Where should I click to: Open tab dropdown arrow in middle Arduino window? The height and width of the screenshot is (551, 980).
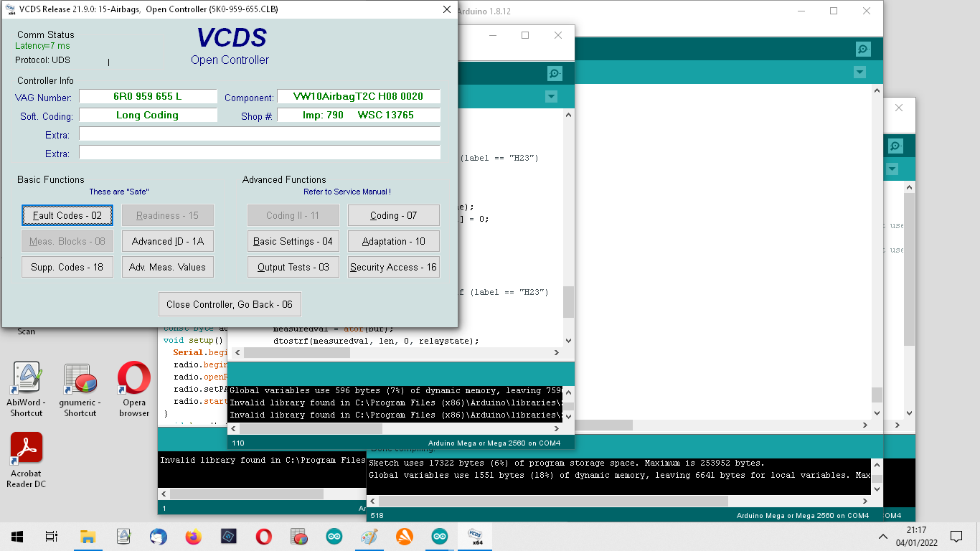pos(551,97)
